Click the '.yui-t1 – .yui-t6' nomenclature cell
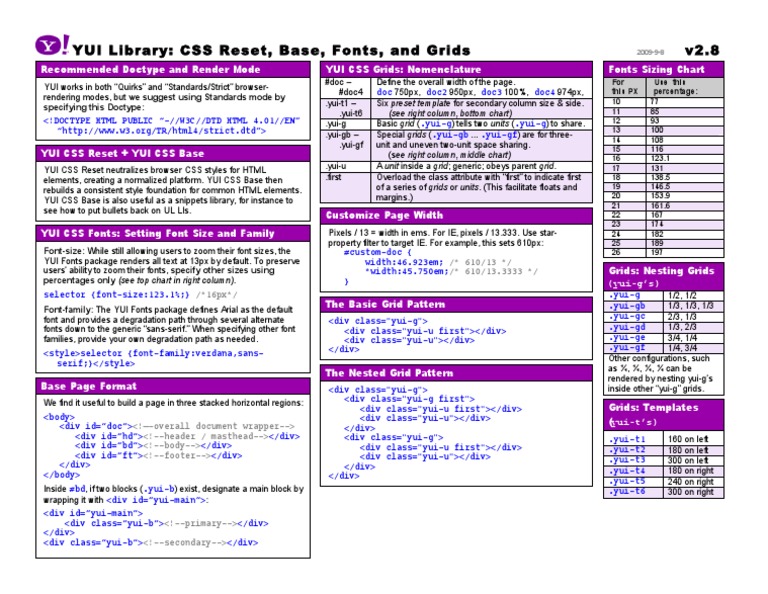The height and width of the screenshot is (594, 768). click(x=345, y=108)
